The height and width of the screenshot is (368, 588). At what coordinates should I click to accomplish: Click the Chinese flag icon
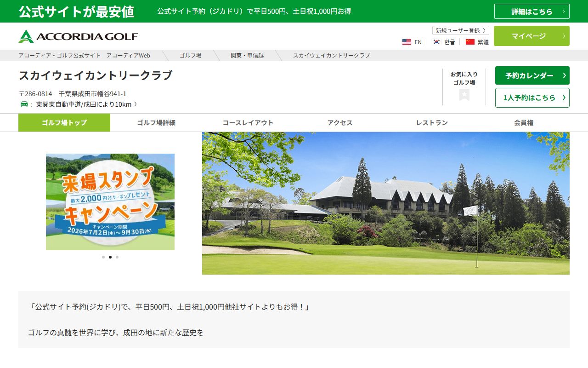[470, 42]
